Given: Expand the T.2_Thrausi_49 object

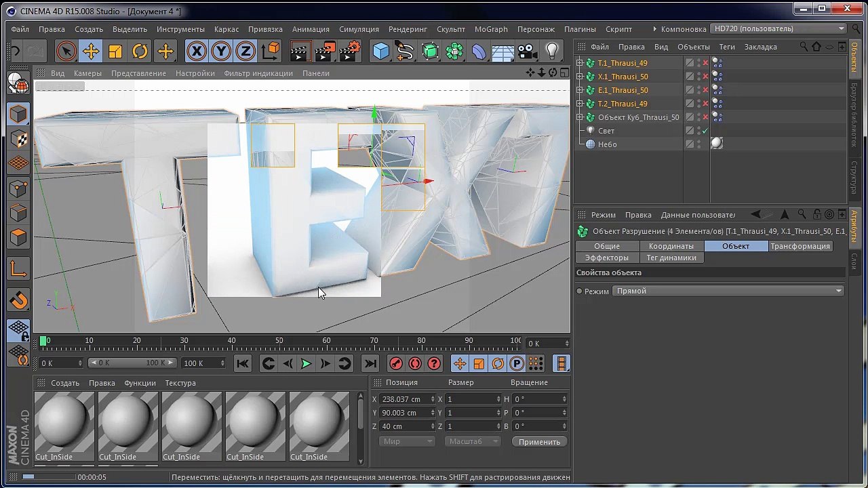Looking at the screenshot, I should click(580, 104).
